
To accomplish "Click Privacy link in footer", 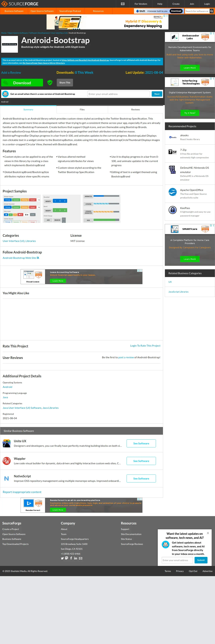I will (x=180, y=571).
